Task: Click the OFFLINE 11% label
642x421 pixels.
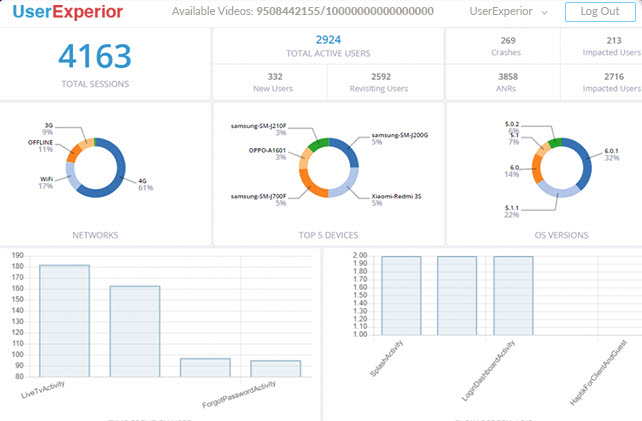Action: coord(41,146)
